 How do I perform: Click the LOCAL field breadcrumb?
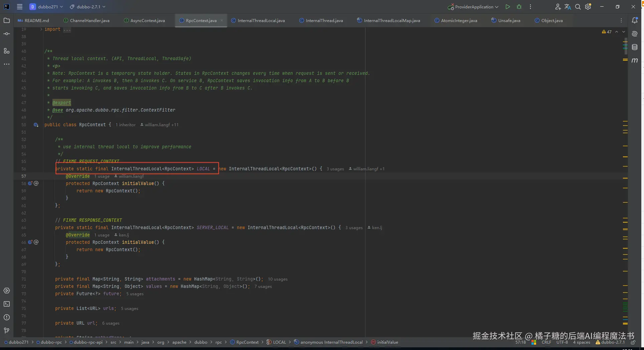tap(276, 342)
